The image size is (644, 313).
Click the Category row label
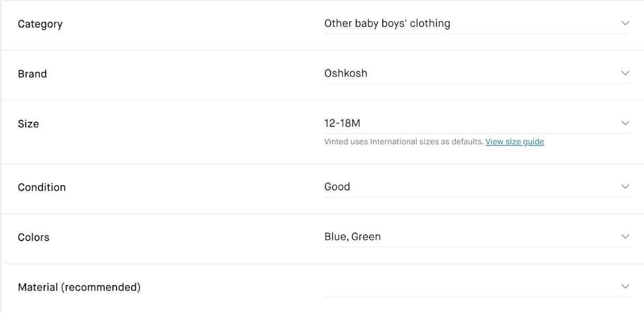(x=40, y=22)
